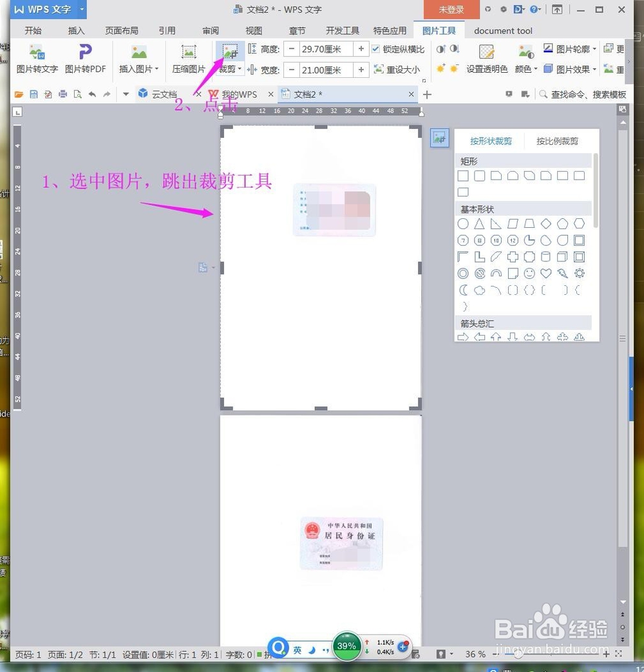Uncheck the 锁定纵横比 checkbox
Screen dimensions: 644x672
coord(375,48)
